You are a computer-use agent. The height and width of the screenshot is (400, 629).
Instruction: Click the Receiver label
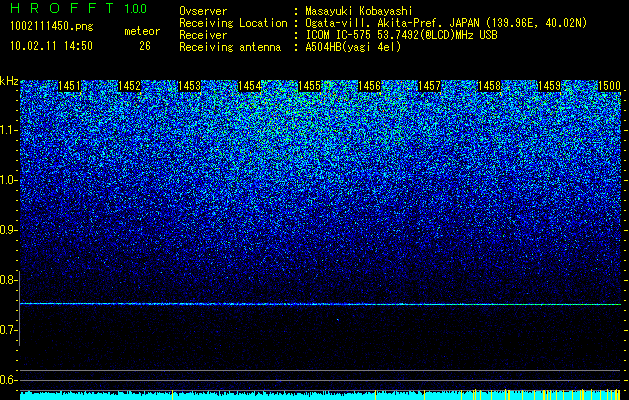pos(203,35)
